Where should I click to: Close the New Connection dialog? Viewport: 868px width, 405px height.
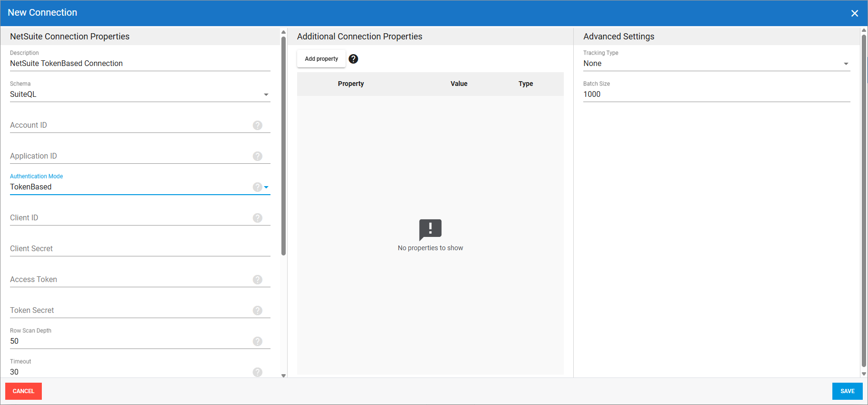[855, 13]
